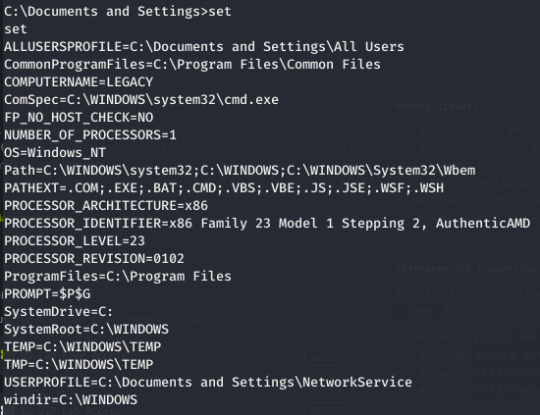The width and height of the screenshot is (540, 415).
Task: Select the NUMBER_OF_PROCESSORS=1 line
Action: coord(90,135)
